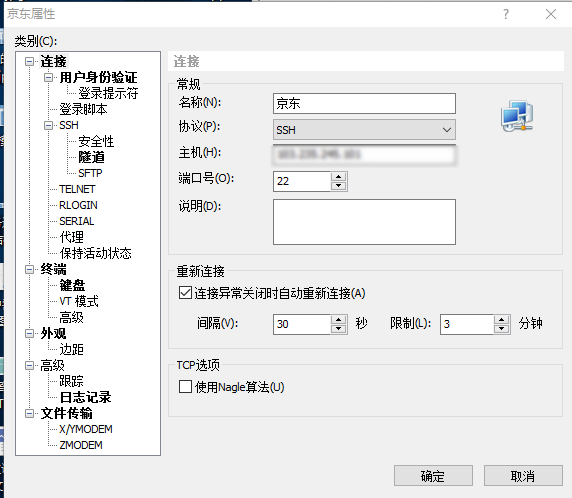Select 隧道 category
Viewport: 572px width, 498px height.
[x=92, y=157]
